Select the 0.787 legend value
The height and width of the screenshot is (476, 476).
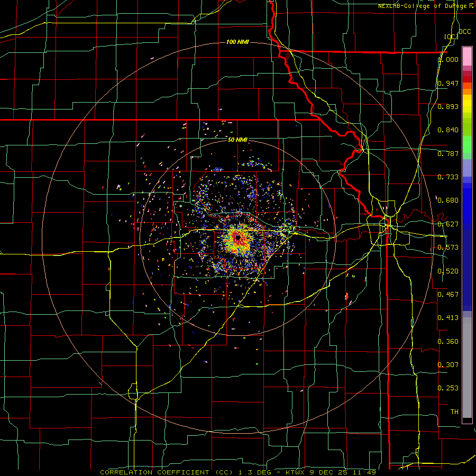click(448, 153)
